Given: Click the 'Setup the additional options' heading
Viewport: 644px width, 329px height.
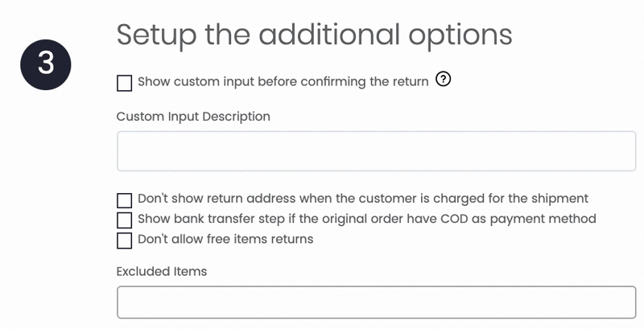Looking at the screenshot, I should [x=314, y=35].
